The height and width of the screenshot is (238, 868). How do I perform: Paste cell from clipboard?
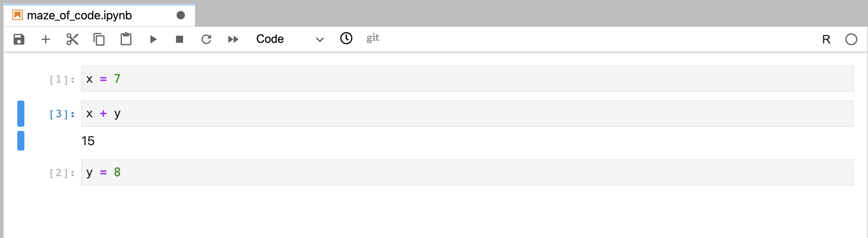click(x=126, y=39)
